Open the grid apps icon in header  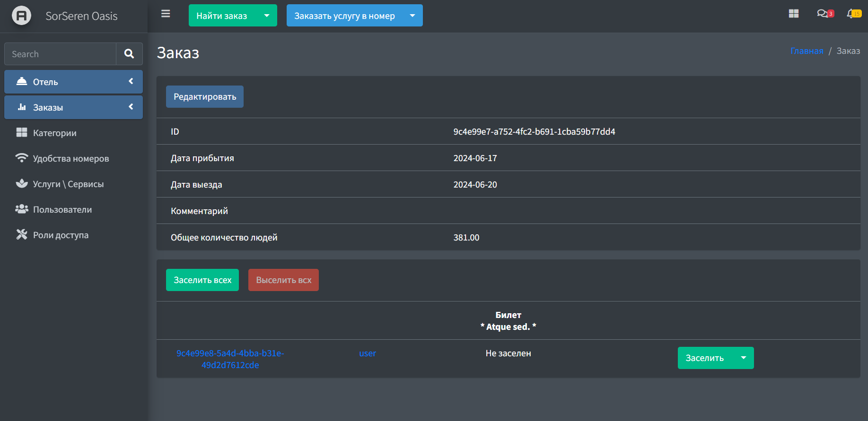coord(794,14)
